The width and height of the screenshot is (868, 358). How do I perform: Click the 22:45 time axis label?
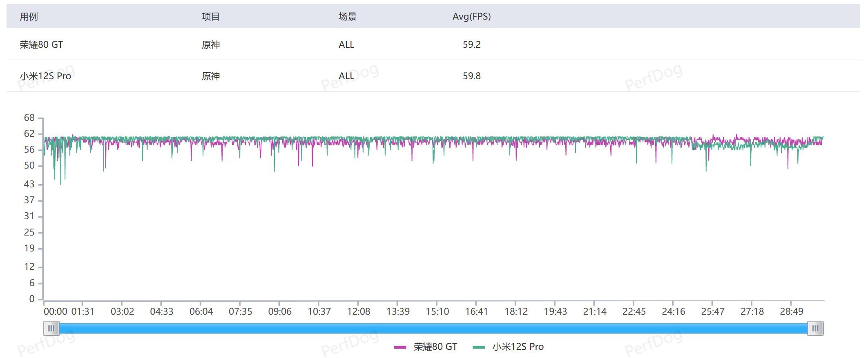634,312
